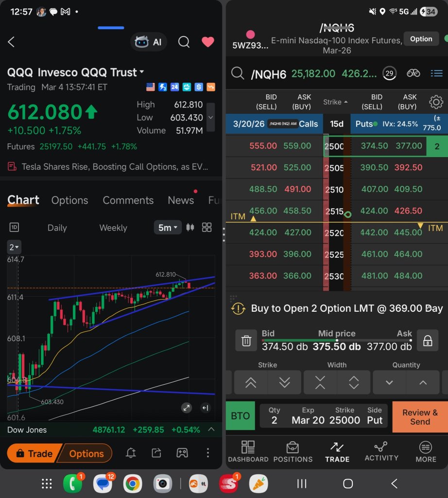Screen dimensions: 448x498
Task: Toggle the BTO order action
Action: pyautogui.click(x=240, y=416)
